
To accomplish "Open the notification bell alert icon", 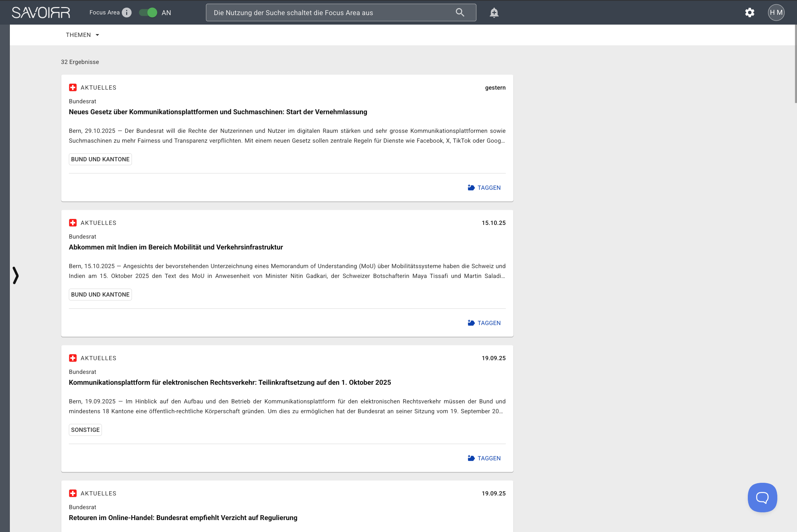I will click(494, 13).
